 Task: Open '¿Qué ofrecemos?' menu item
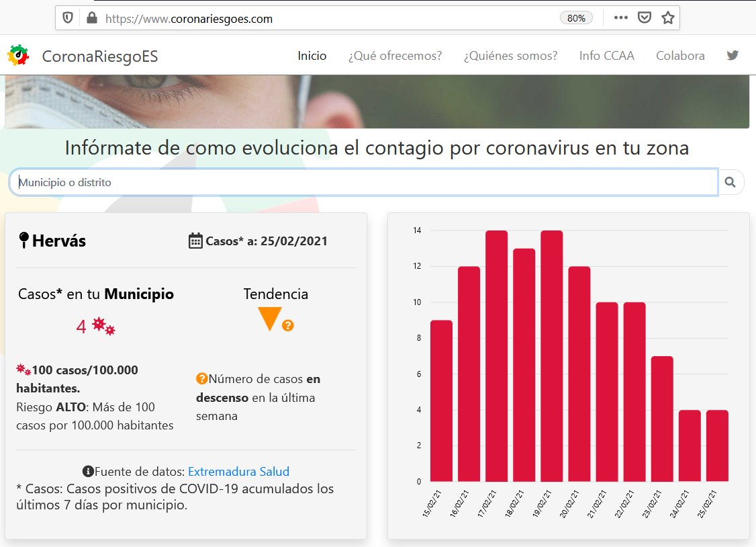coord(395,56)
